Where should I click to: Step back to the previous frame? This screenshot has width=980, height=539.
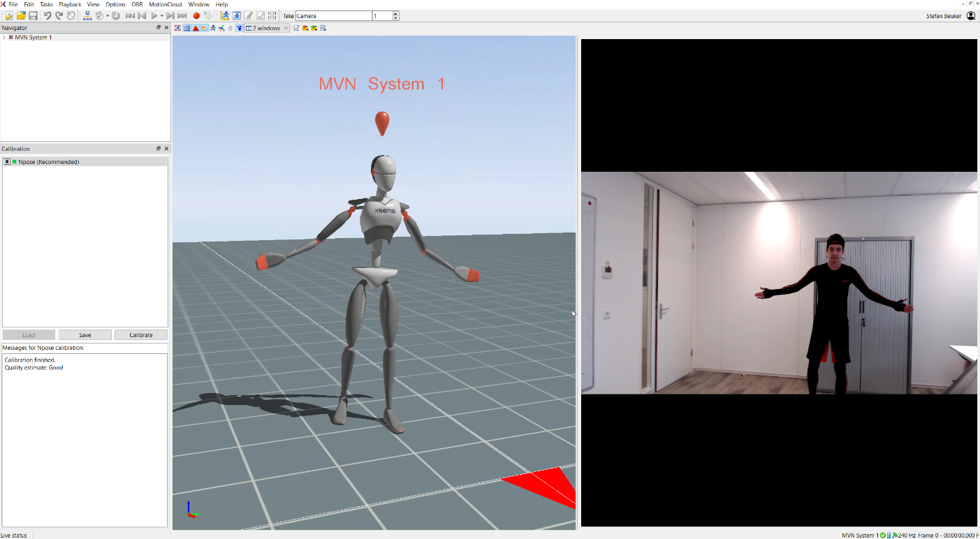(x=142, y=15)
